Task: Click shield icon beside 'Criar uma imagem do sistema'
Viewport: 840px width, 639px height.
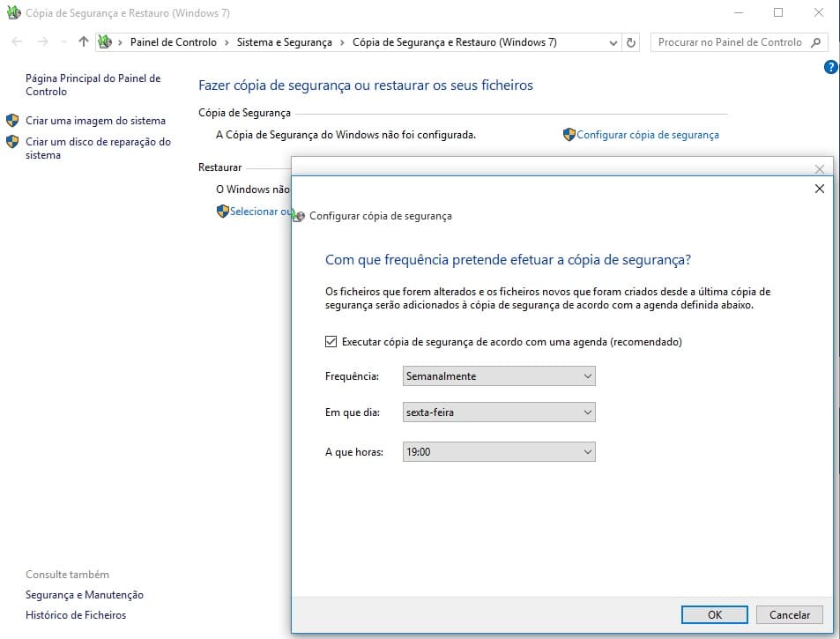Action: click(x=12, y=120)
